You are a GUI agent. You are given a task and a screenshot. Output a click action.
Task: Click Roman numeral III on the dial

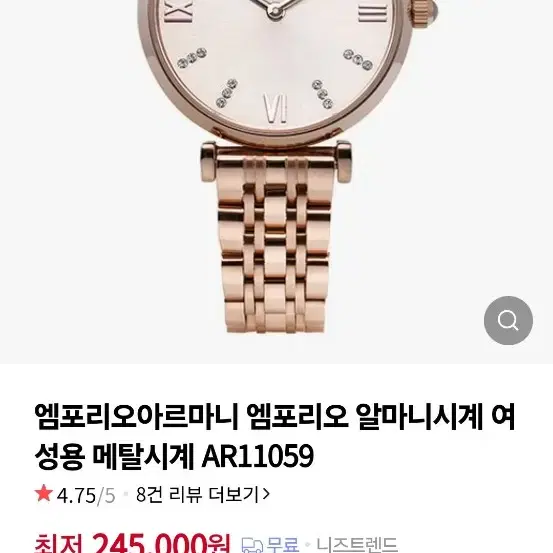click(372, 13)
